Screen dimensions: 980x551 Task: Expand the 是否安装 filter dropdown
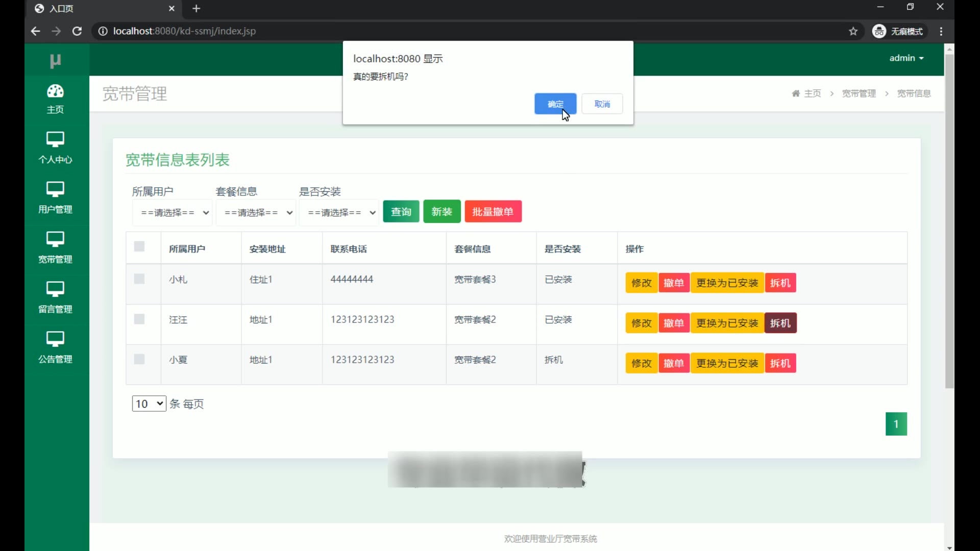(339, 213)
